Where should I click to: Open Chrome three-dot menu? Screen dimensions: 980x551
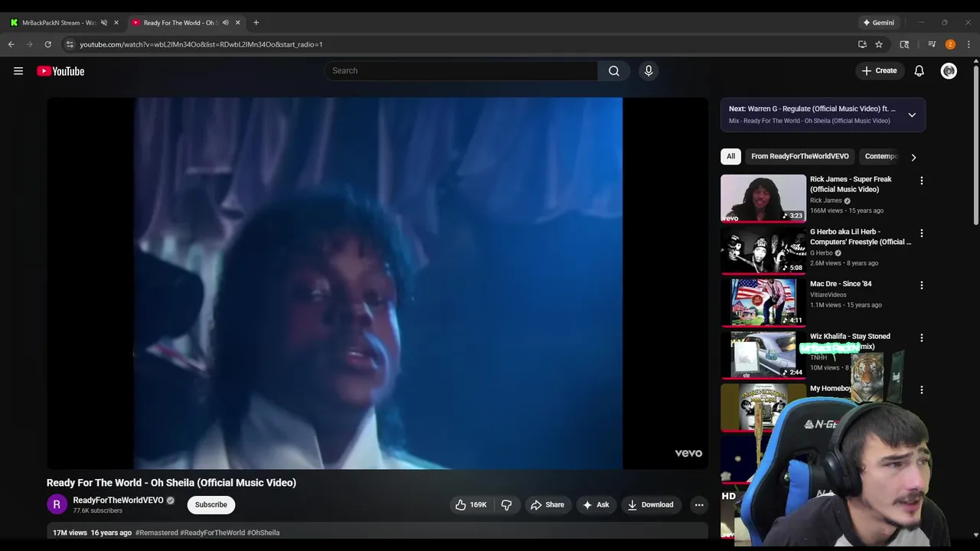pyautogui.click(x=969, y=44)
